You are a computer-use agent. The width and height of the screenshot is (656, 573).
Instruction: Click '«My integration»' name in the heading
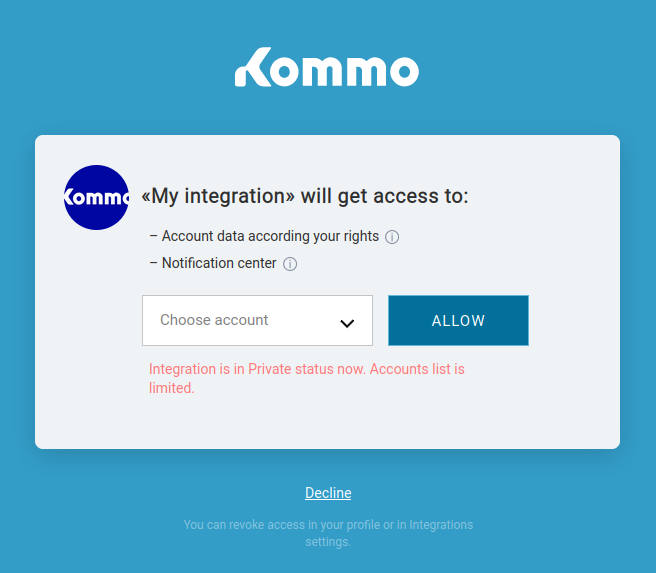[x=218, y=196]
